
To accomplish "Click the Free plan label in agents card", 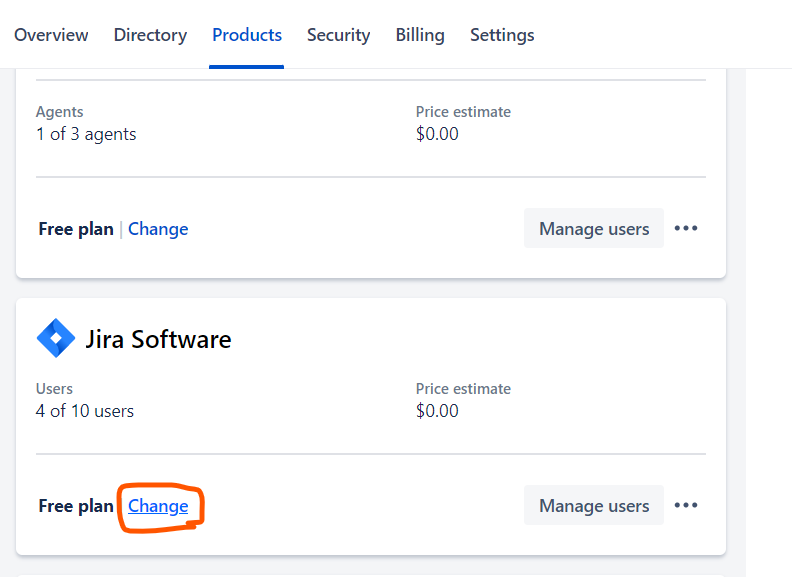I will 76,229.
